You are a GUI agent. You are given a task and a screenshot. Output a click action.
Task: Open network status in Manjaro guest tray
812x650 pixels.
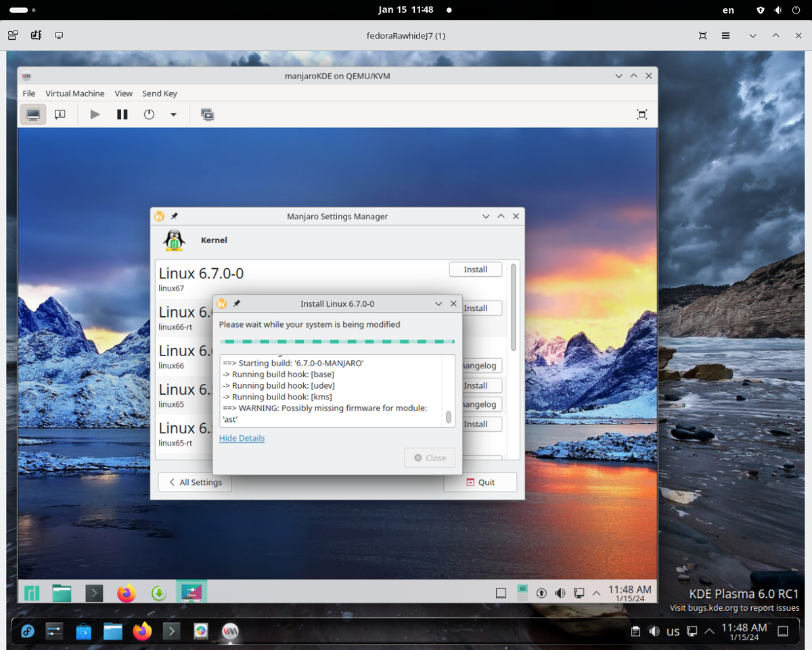click(579, 593)
